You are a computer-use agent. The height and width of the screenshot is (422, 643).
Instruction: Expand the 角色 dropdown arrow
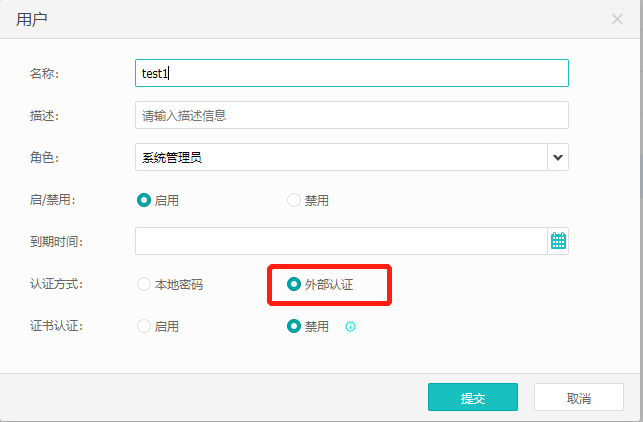pyautogui.click(x=558, y=157)
